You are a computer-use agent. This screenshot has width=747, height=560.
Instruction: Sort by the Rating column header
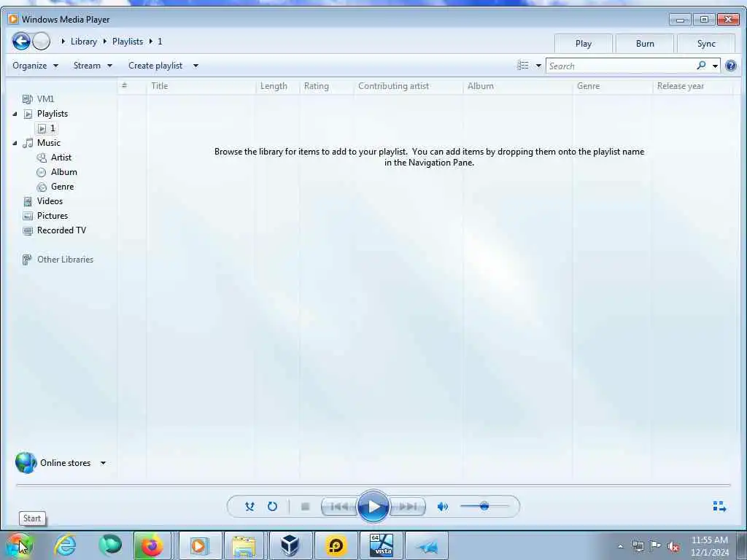[326, 86]
